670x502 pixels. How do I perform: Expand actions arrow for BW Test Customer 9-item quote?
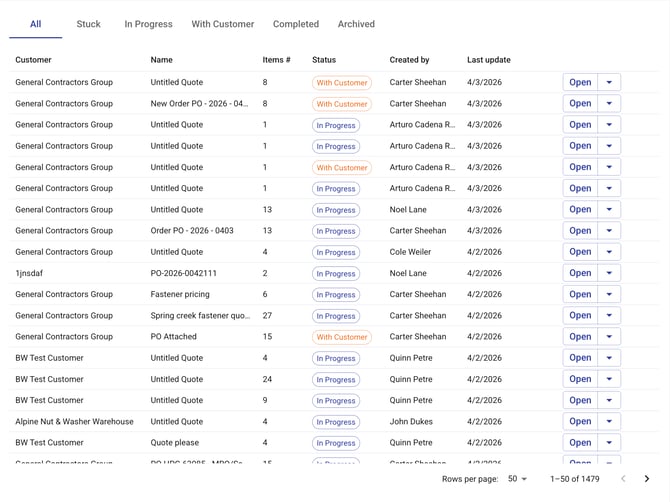(x=609, y=400)
